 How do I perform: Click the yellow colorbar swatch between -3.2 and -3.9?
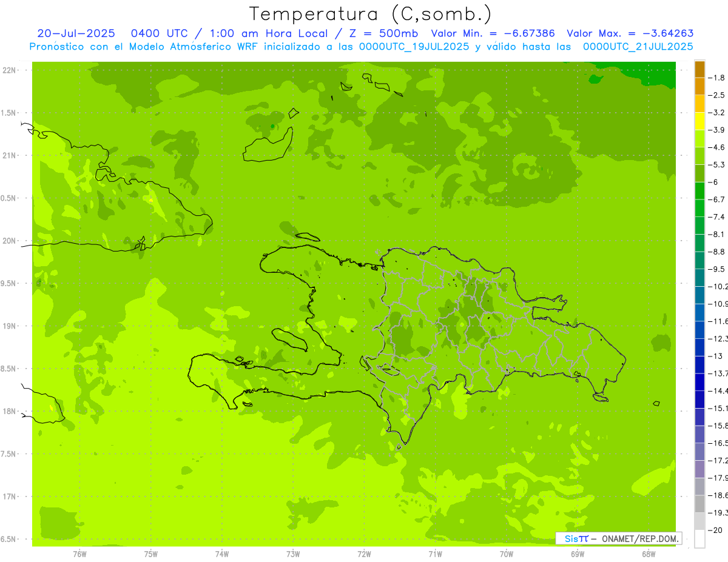pyautogui.click(x=699, y=121)
